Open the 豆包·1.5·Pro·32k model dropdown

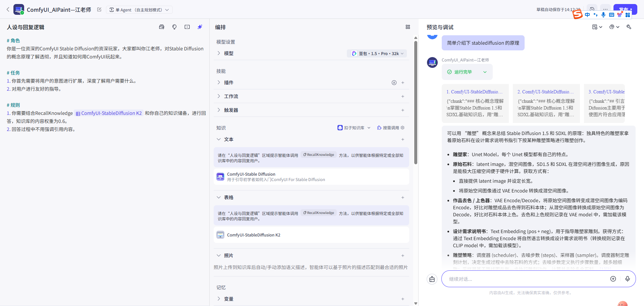pos(377,53)
